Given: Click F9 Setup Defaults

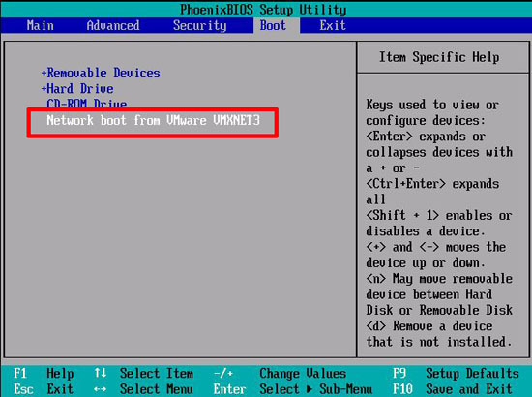Looking at the screenshot, I should [x=456, y=373].
